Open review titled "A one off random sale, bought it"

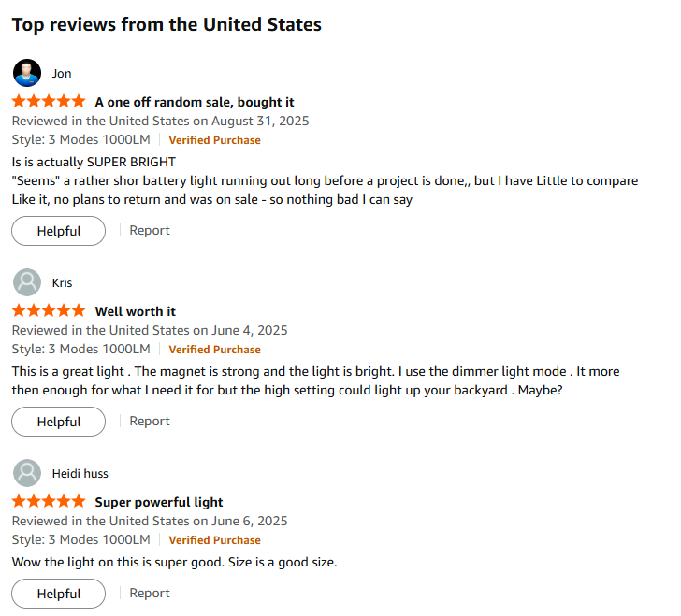pyautogui.click(x=195, y=102)
